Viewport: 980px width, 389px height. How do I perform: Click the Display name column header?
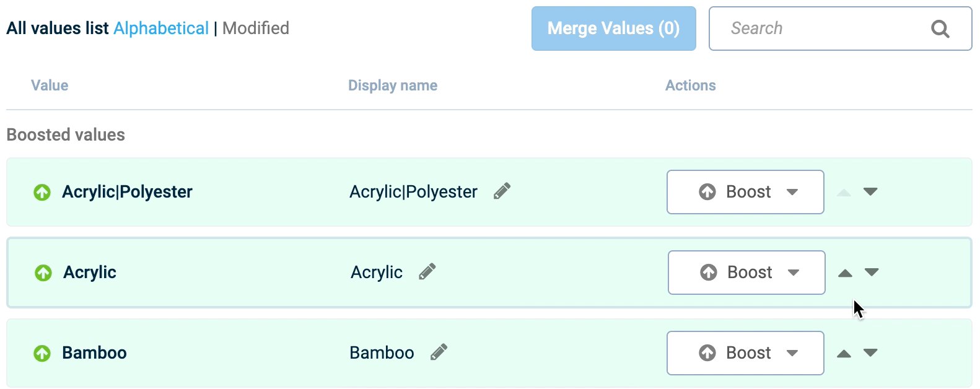(393, 85)
